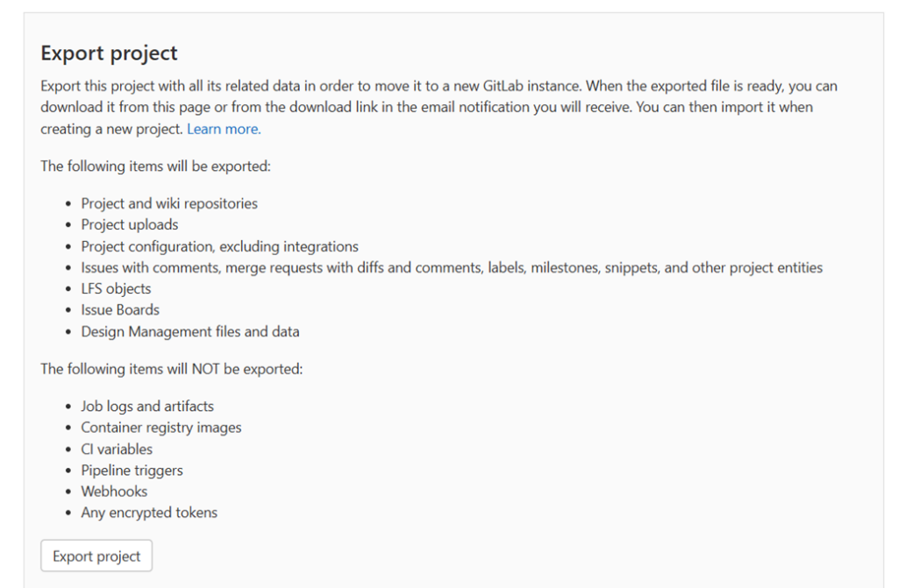Click the "Pipeline triggers" list item
898x588 pixels.
pos(132,471)
